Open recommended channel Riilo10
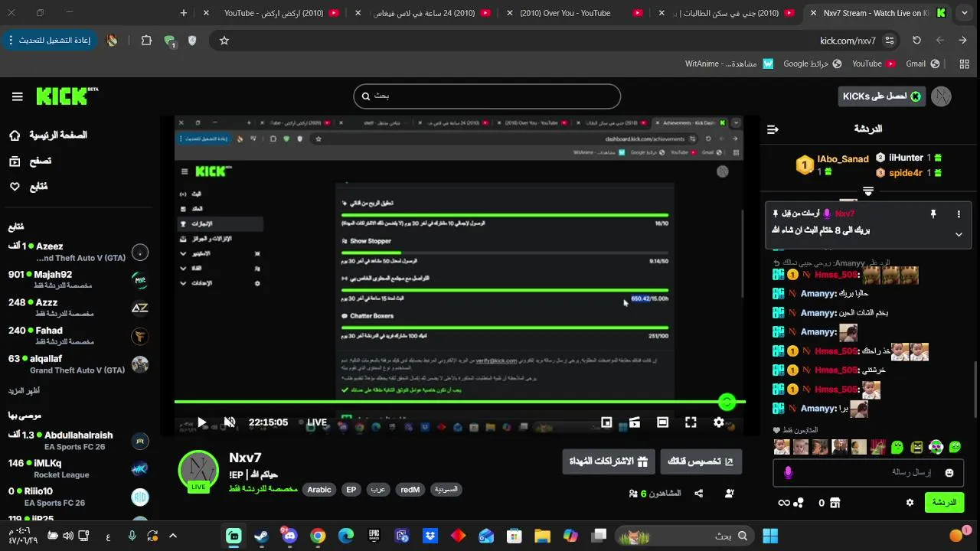The height and width of the screenshot is (551, 980). [77, 497]
